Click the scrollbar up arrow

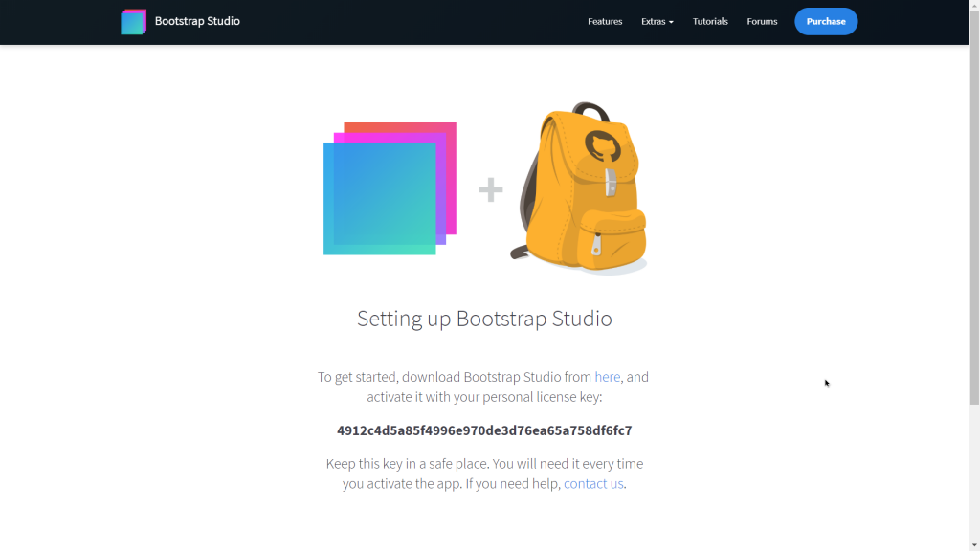click(974, 5)
